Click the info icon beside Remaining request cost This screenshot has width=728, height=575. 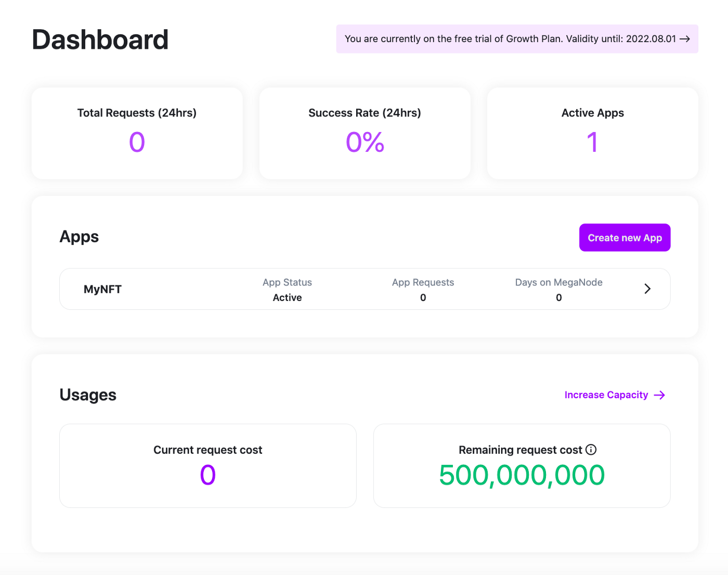tap(591, 450)
